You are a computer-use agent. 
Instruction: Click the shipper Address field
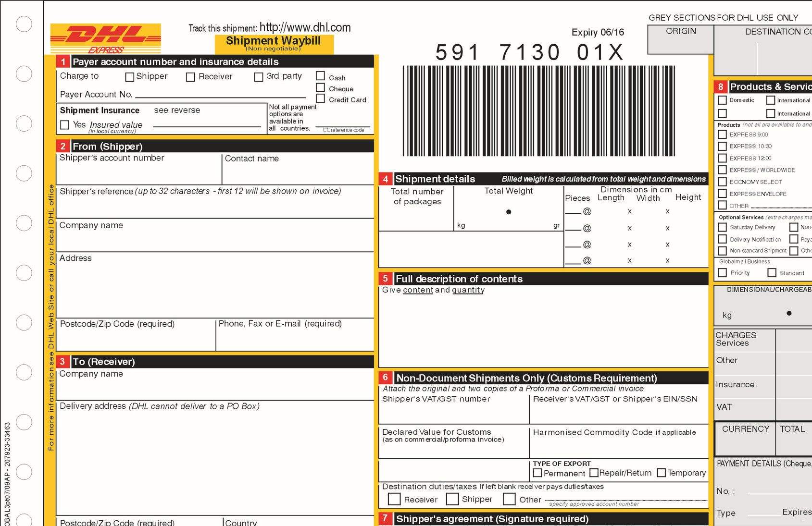215,285
